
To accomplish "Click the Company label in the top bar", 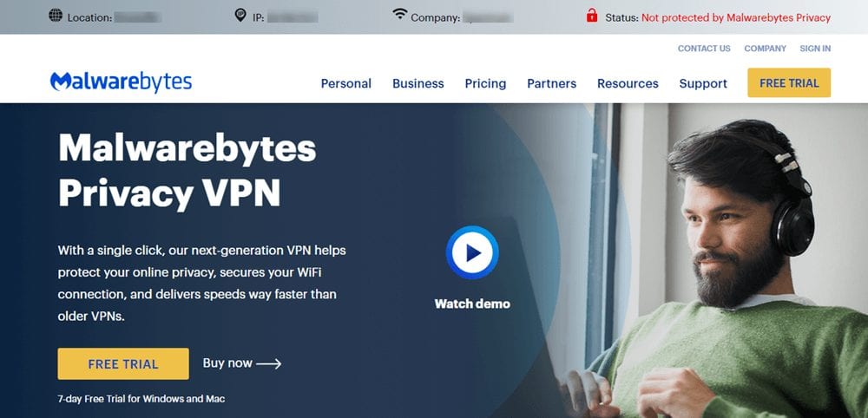I will click(x=435, y=17).
